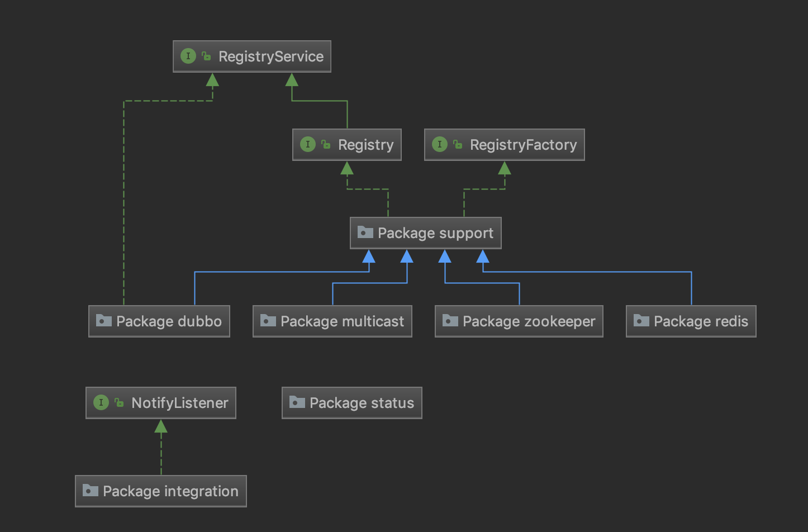This screenshot has width=808, height=532.
Task: Click the package folder icon on Package status
Action: coord(296,402)
